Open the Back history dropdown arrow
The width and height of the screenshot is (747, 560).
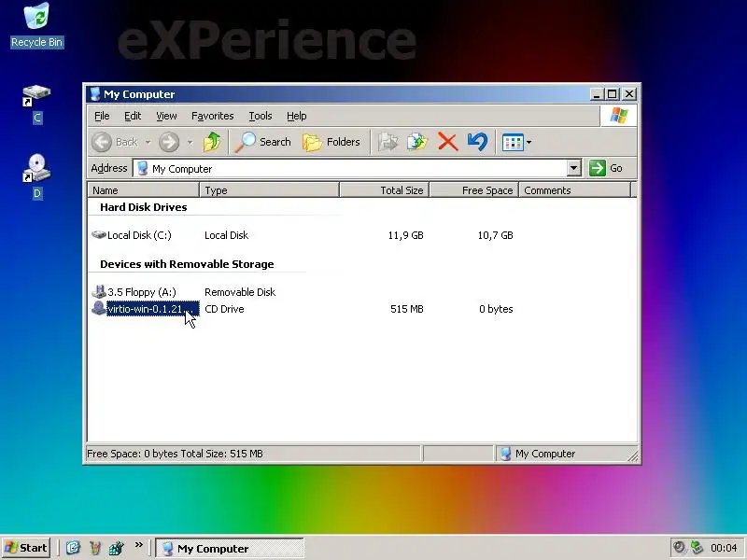coord(148,142)
